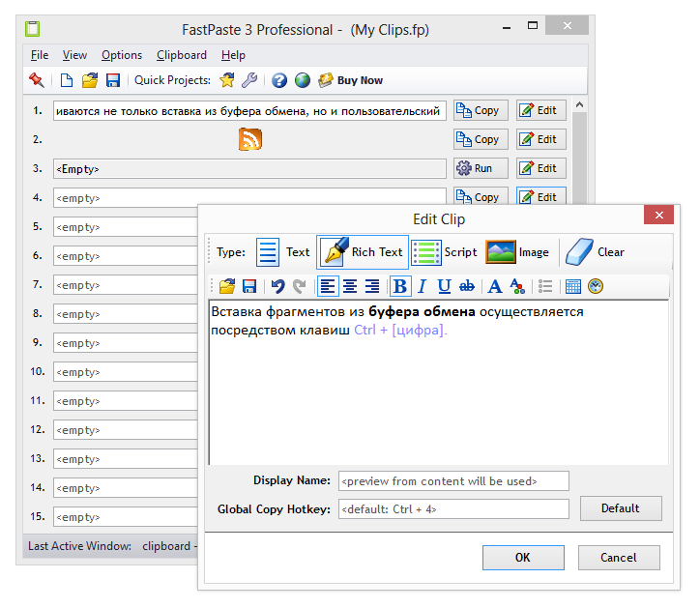Open the Help menu
Screen dimensions: 700x608
(233, 55)
